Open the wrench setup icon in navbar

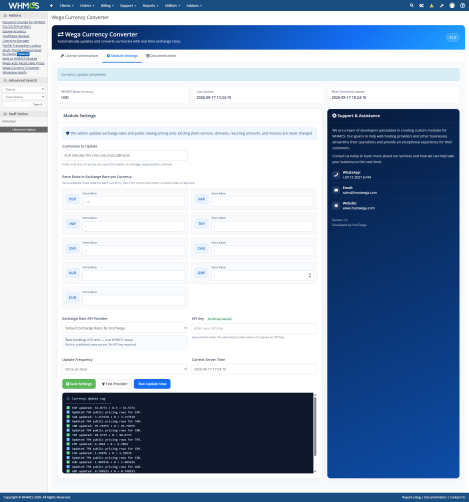coord(442,6)
